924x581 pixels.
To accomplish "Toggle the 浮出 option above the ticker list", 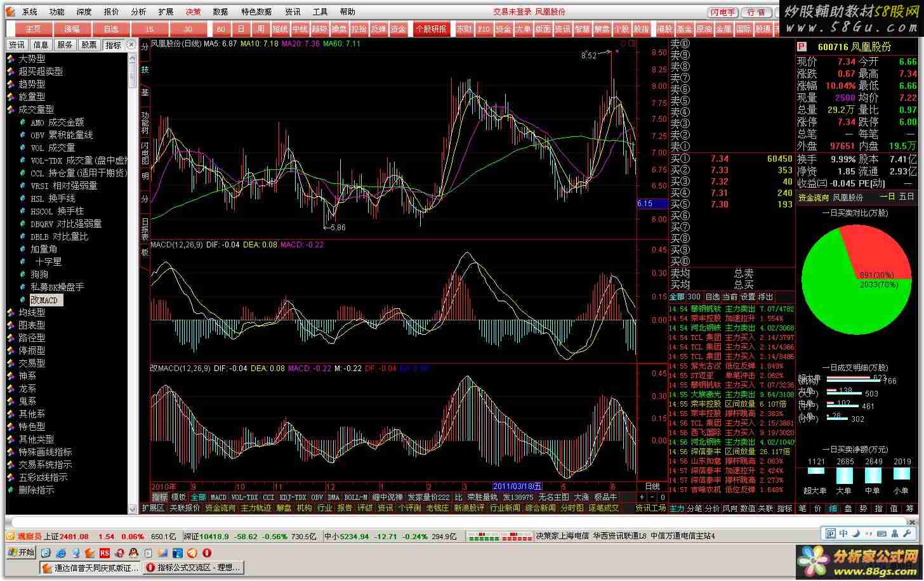I will click(x=766, y=297).
